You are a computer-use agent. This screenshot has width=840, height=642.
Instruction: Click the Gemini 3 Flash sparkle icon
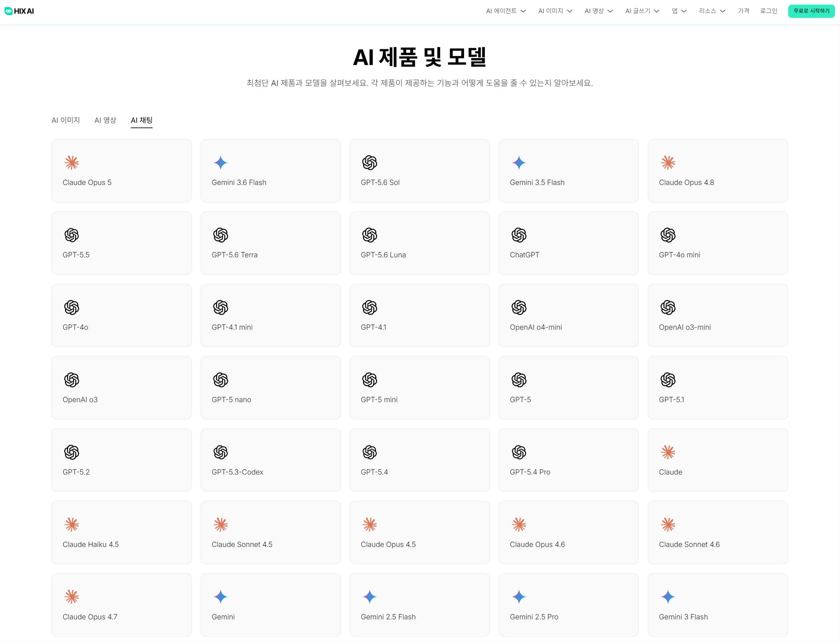click(x=668, y=597)
